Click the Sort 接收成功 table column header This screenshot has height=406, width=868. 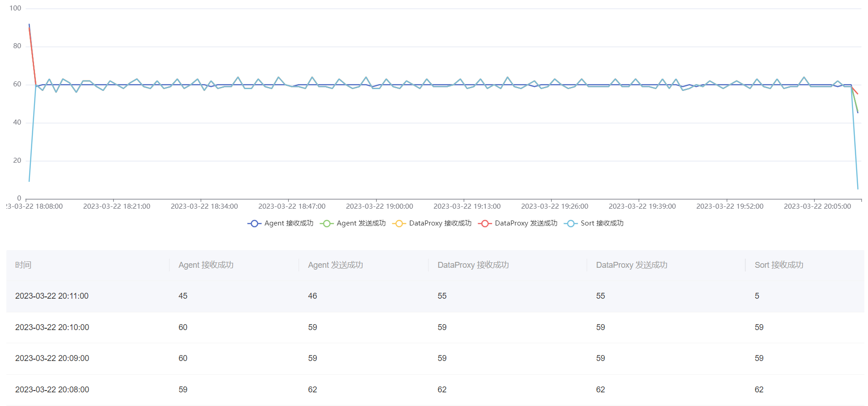click(x=779, y=265)
